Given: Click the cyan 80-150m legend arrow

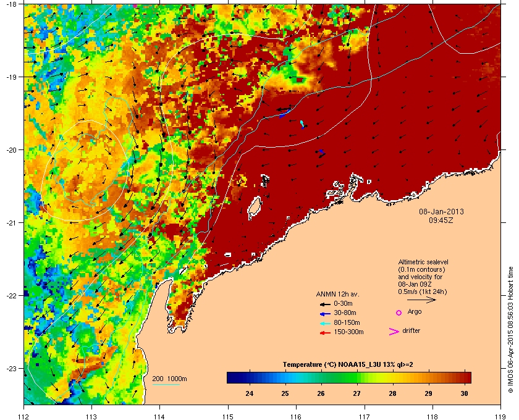Looking at the screenshot, I should pos(325,323).
